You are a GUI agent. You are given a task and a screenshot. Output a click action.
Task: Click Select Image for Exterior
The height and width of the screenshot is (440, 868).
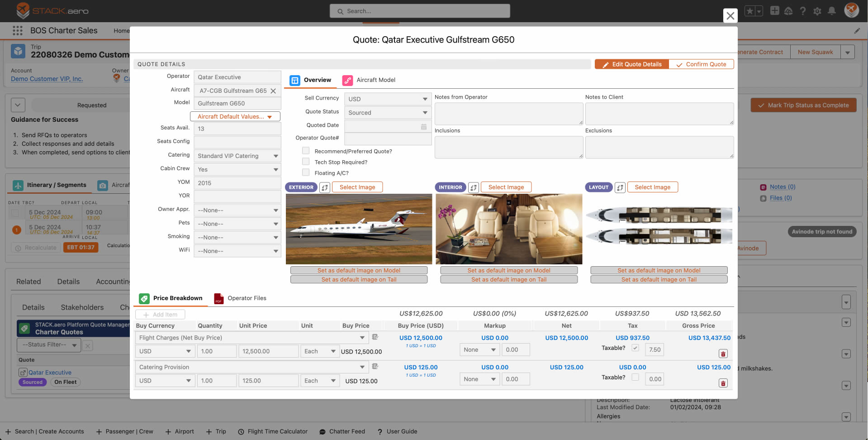tap(357, 187)
